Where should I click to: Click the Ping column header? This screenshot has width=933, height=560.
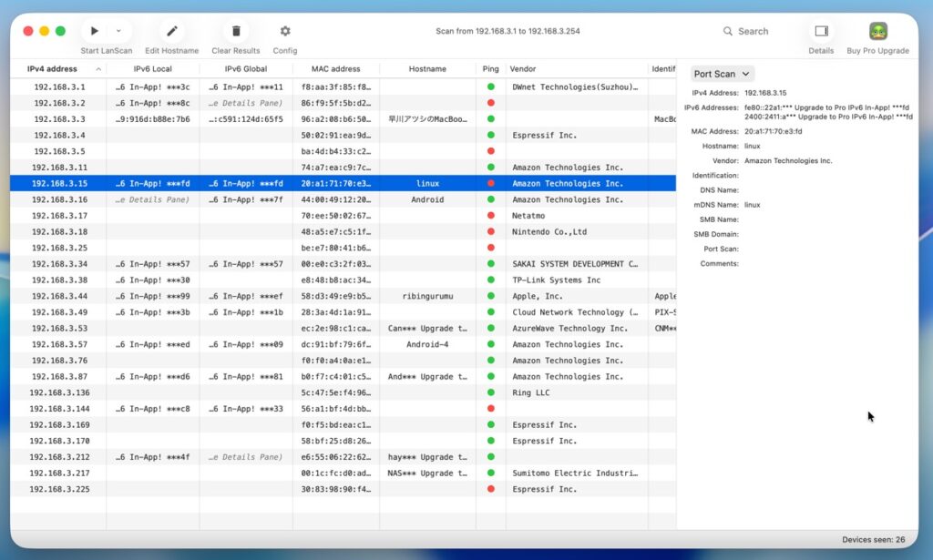tap(490, 69)
